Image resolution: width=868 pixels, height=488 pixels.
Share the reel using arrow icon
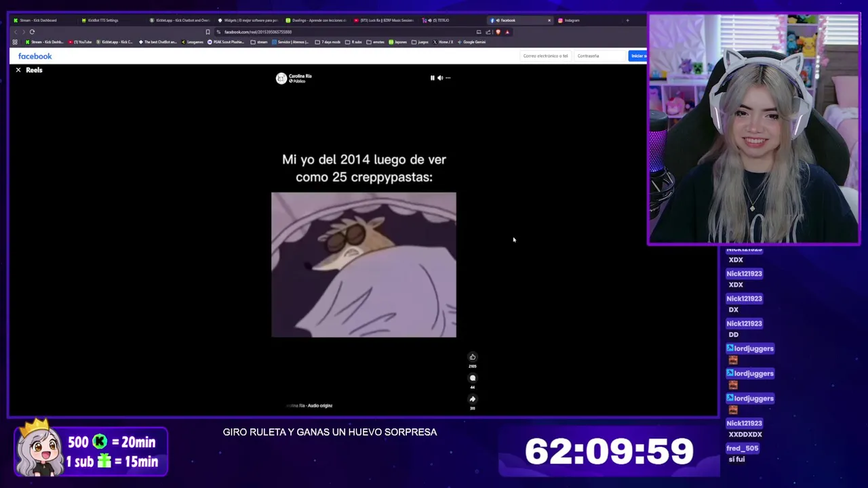[x=473, y=399]
